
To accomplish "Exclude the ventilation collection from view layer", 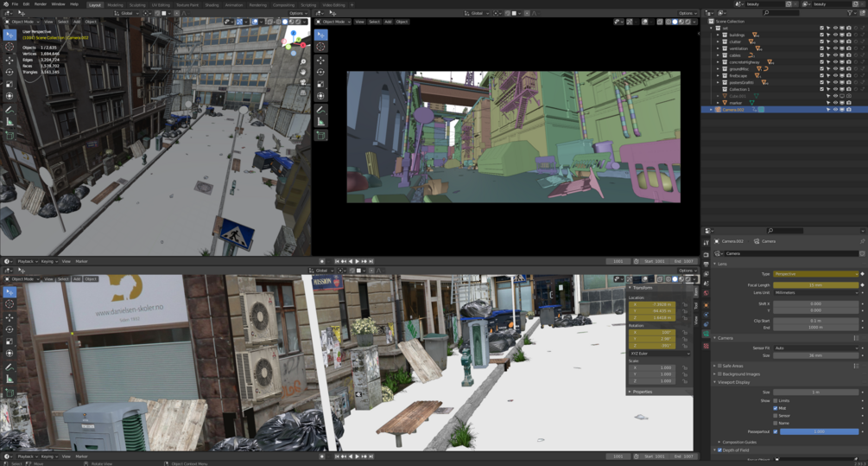I will pyautogui.click(x=822, y=48).
